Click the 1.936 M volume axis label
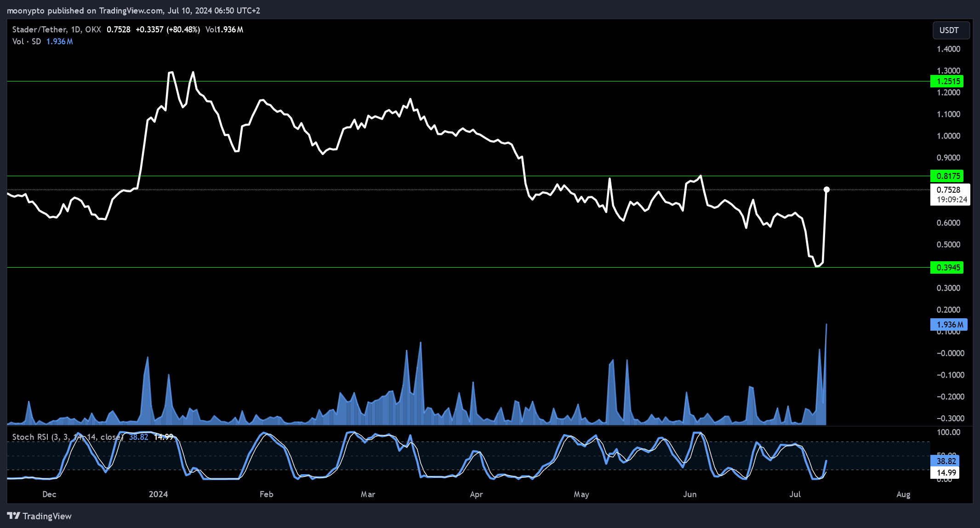Image resolution: width=980 pixels, height=528 pixels. (949, 325)
